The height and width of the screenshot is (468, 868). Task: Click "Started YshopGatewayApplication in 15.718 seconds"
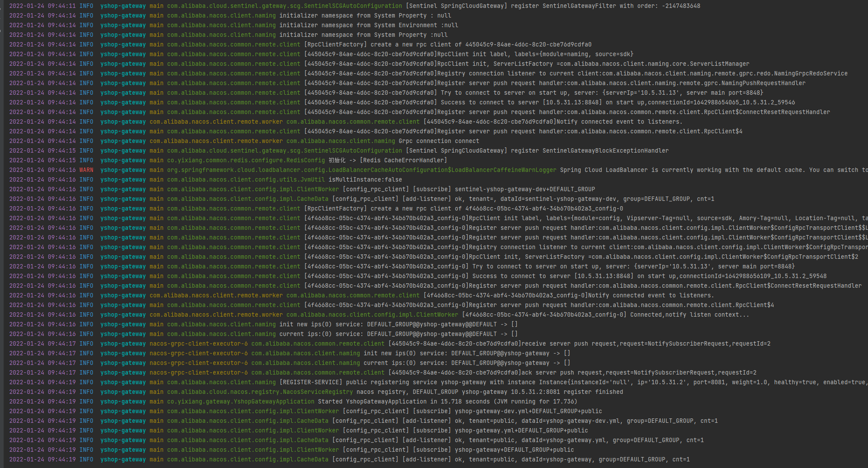click(x=404, y=401)
